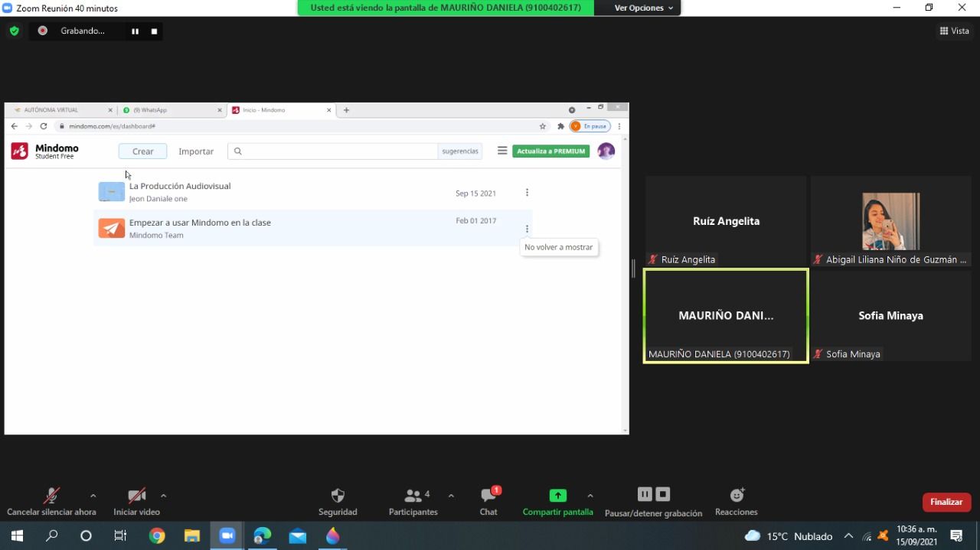Open Google Chrome from the taskbar
The width and height of the screenshot is (980, 550).
(157, 535)
